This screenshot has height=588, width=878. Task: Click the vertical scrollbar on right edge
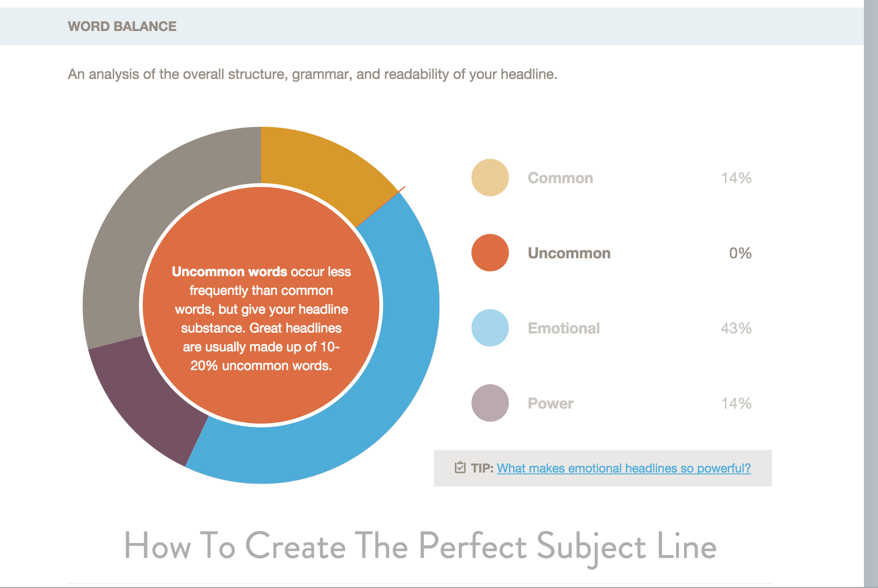[x=871, y=294]
